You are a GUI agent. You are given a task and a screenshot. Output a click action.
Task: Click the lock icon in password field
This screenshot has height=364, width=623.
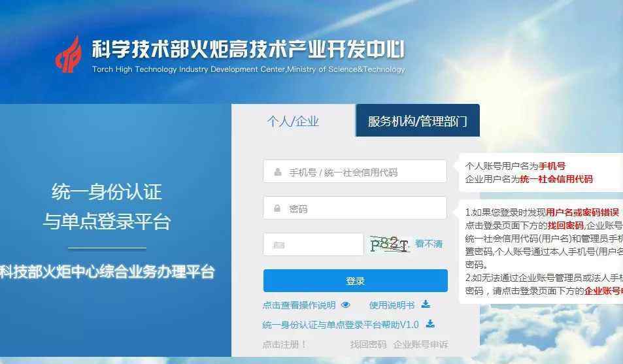click(277, 208)
